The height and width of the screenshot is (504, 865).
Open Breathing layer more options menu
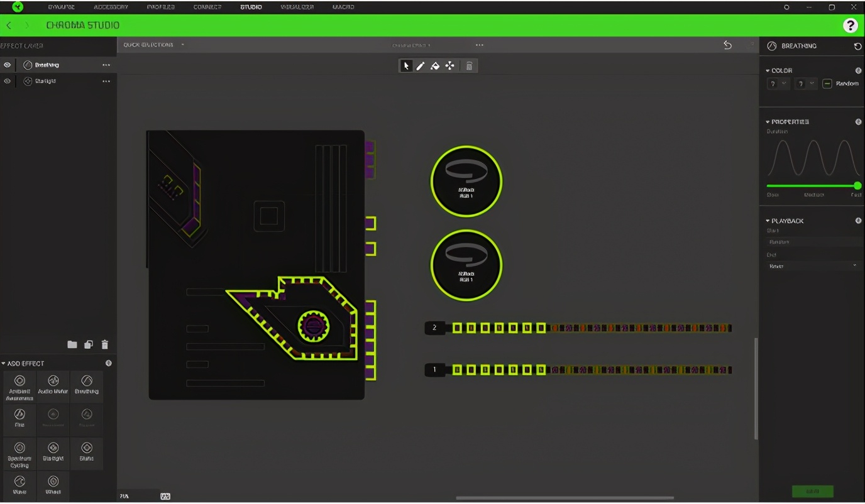pos(106,65)
